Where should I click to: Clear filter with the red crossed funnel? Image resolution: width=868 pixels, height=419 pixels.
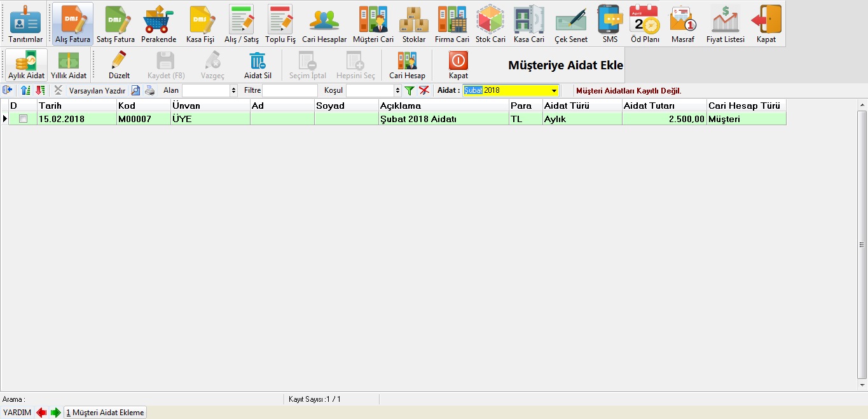(424, 91)
